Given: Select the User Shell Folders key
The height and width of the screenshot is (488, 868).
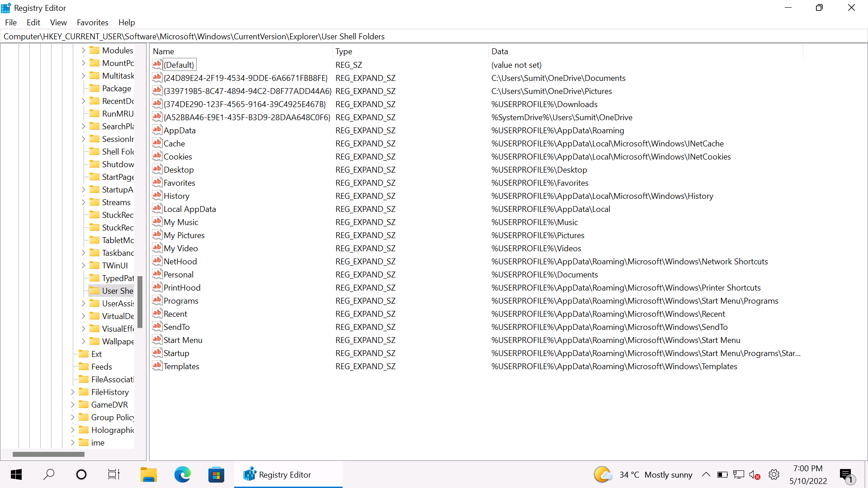Looking at the screenshot, I should [112, 291].
